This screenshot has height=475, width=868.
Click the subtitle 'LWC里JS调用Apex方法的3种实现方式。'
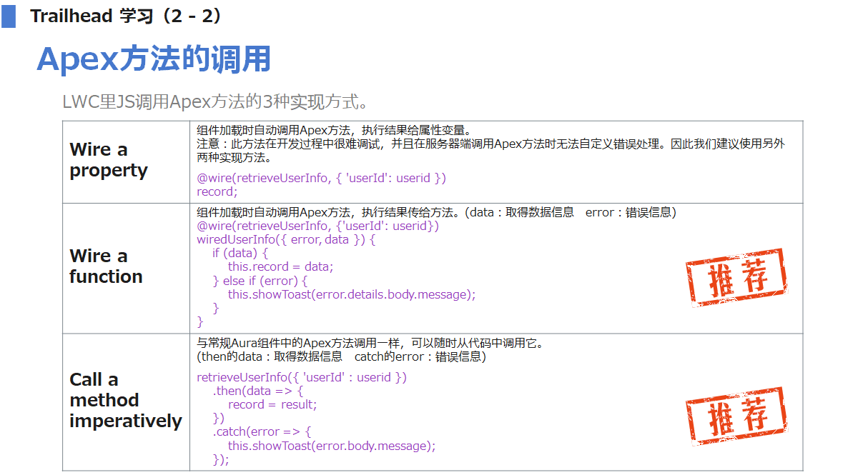pos(216,101)
